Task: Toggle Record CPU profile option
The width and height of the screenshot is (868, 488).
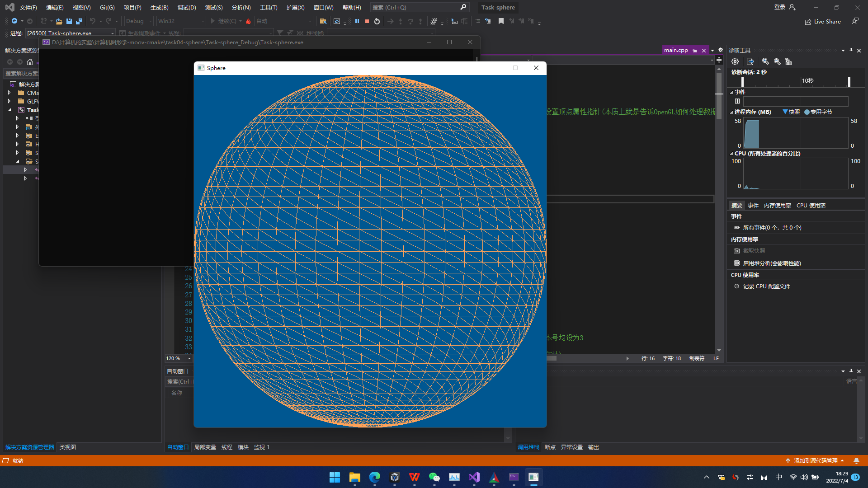Action: click(766, 286)
